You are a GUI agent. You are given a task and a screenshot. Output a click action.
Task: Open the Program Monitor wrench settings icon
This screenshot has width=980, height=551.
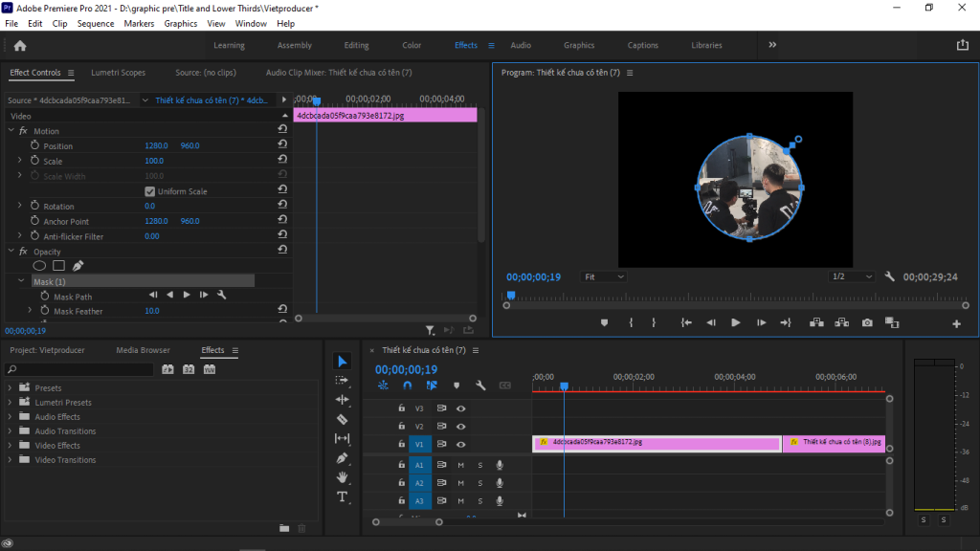coord(889,275)
